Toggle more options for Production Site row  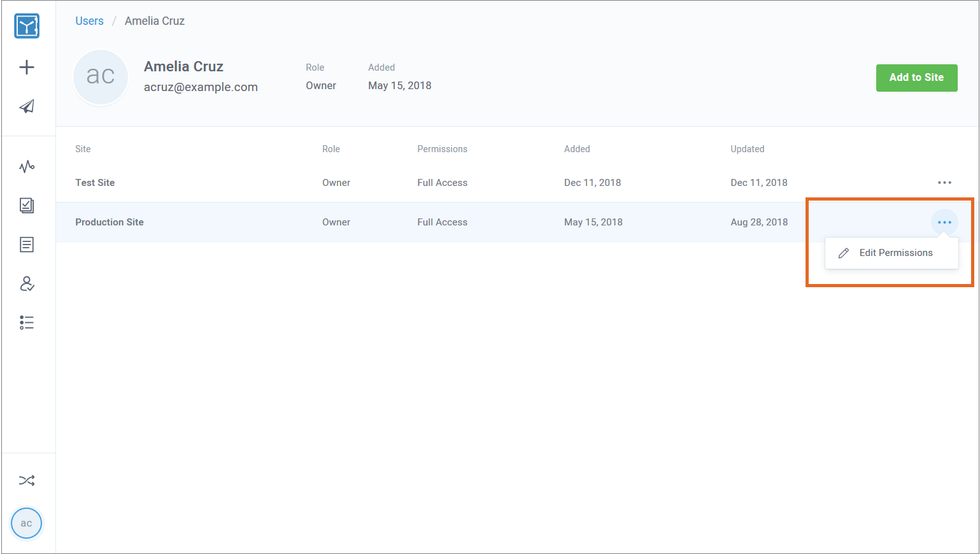tap(944, 222)
